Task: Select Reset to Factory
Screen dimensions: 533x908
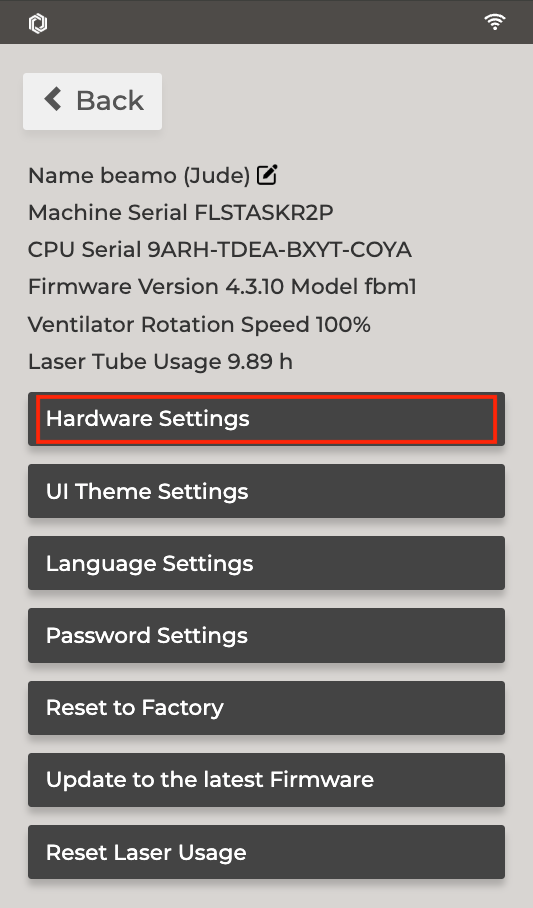Action: [266, 708]
